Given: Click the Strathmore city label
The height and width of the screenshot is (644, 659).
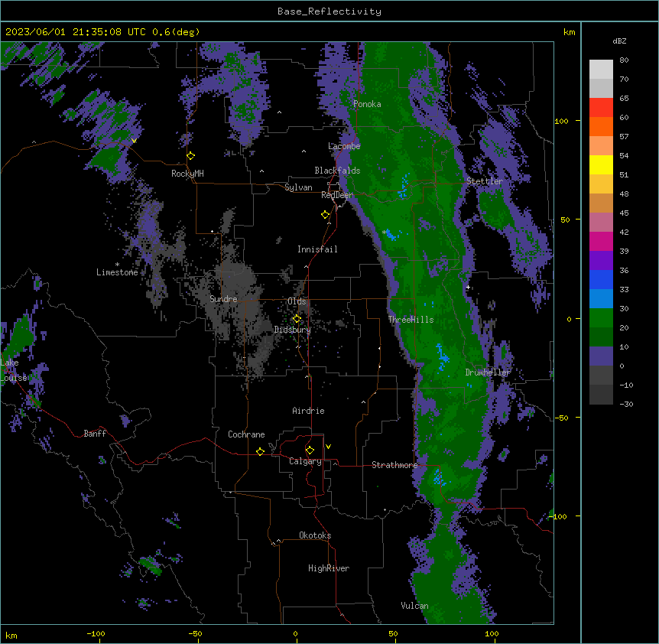Looking at the screenshot, I should click(394, 465).
